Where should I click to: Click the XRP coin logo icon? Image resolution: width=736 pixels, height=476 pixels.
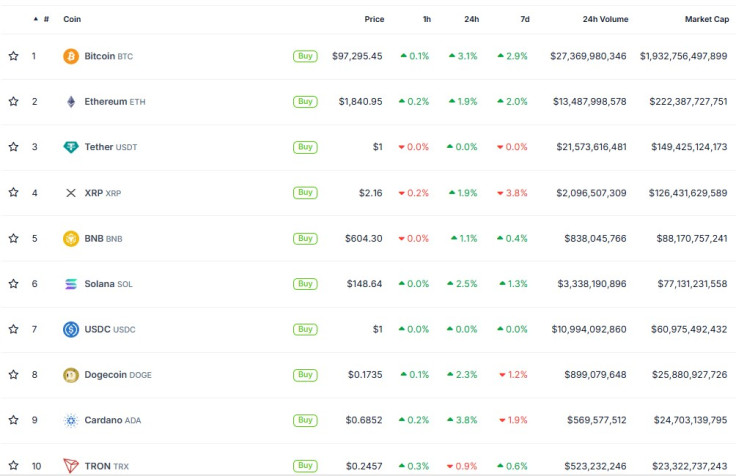[71, 193]
